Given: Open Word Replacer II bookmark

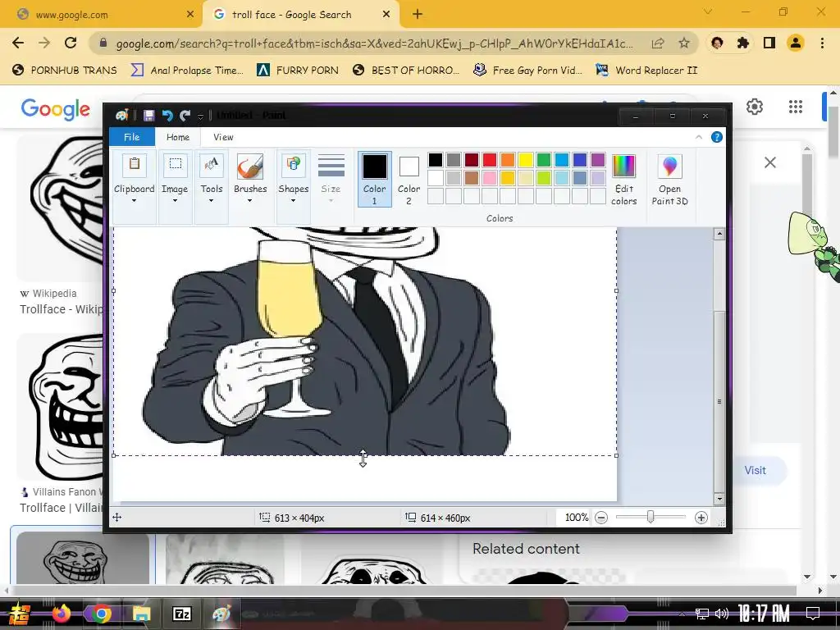Looking at the screenshot, I should tap(647, 71).
